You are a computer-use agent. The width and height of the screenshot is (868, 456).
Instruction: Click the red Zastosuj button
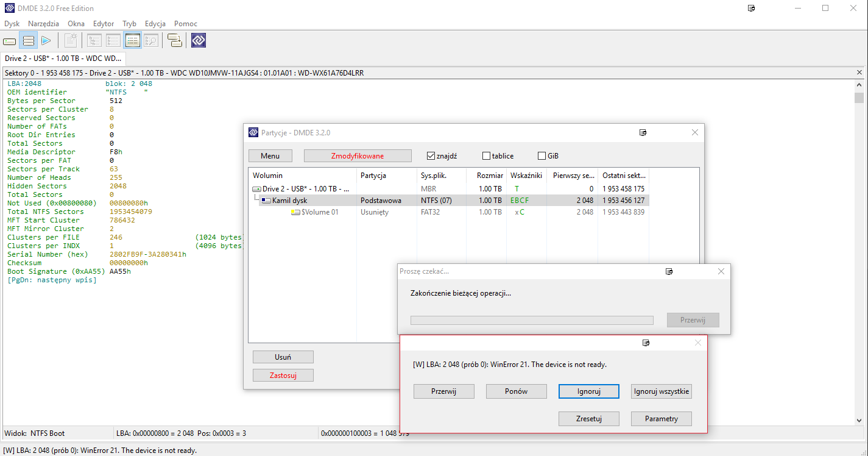[283, 376]
